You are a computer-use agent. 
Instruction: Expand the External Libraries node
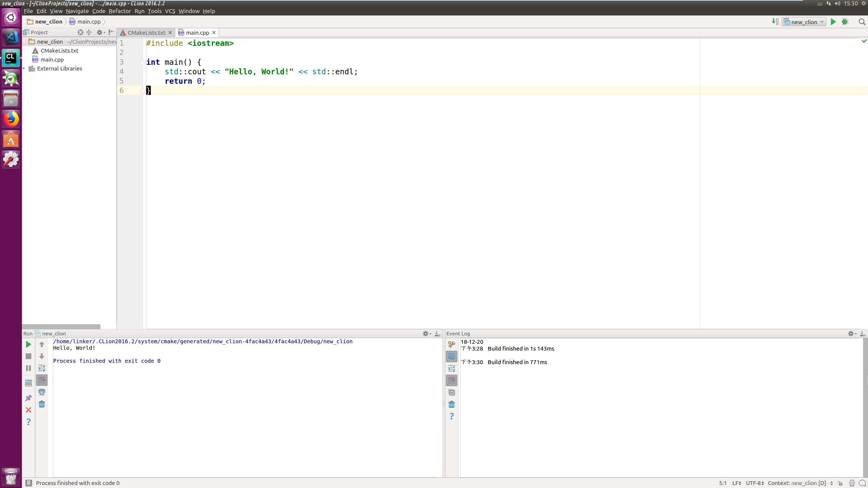pos(24,68)
